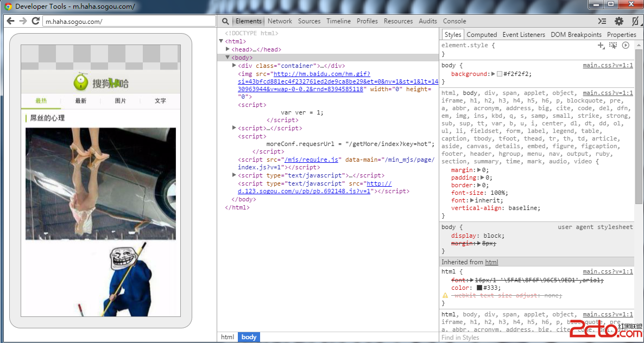Open the DevTools settings gear
The image size is (644, 343).
618,21
